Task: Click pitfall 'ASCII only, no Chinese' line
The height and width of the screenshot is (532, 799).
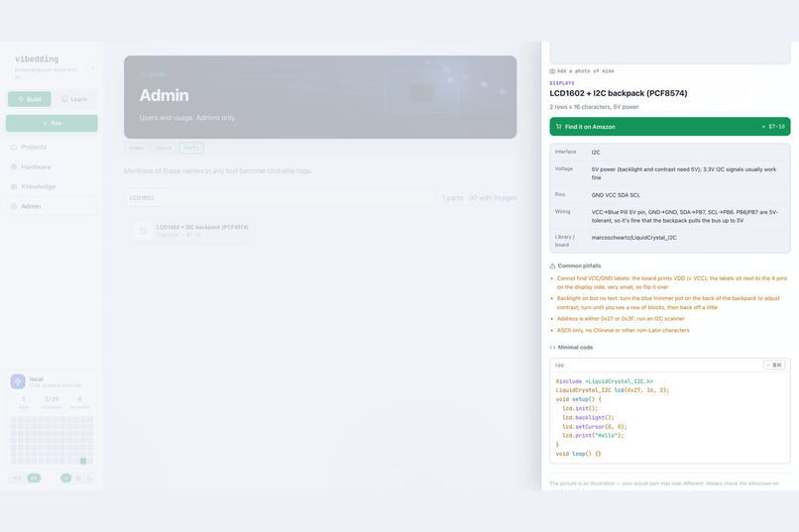Action: pyautogui.click(x=623, y=331)
